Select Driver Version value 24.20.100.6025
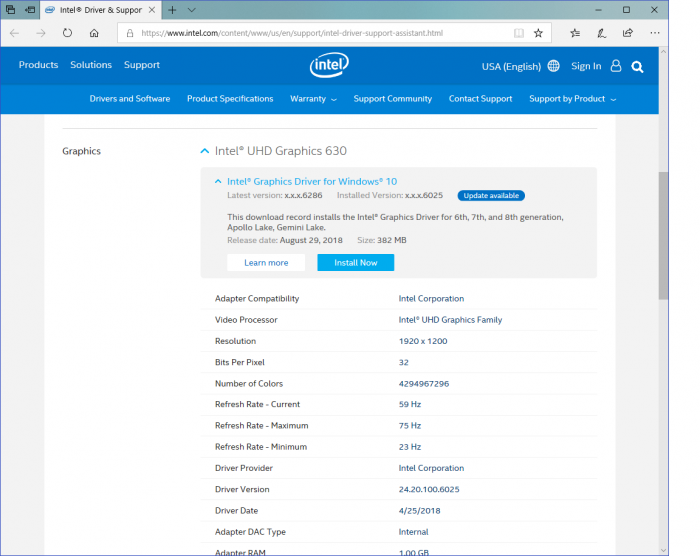Screen dimensions: 700x556 (429, 489)
